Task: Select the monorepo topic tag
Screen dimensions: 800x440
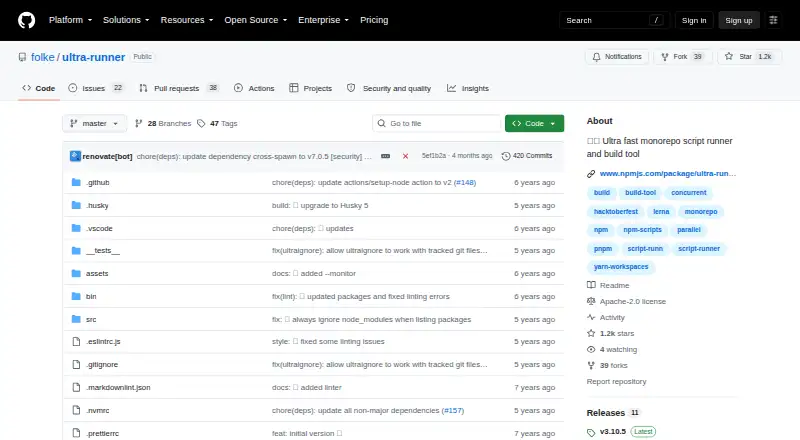Action: 701,211
